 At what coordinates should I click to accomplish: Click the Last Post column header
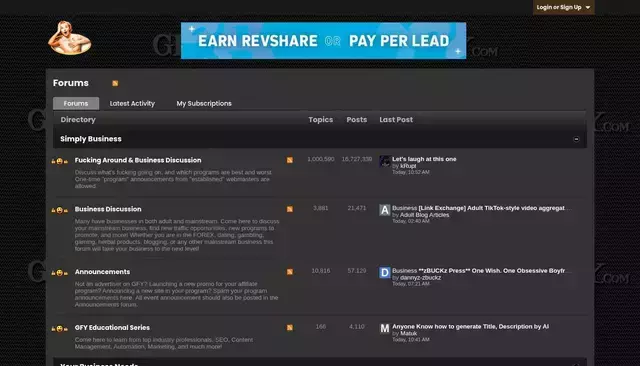click(396, 120)
